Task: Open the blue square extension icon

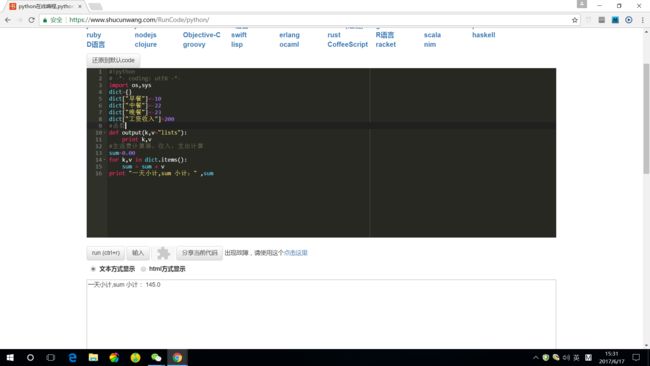Action: tap(615, 20)
